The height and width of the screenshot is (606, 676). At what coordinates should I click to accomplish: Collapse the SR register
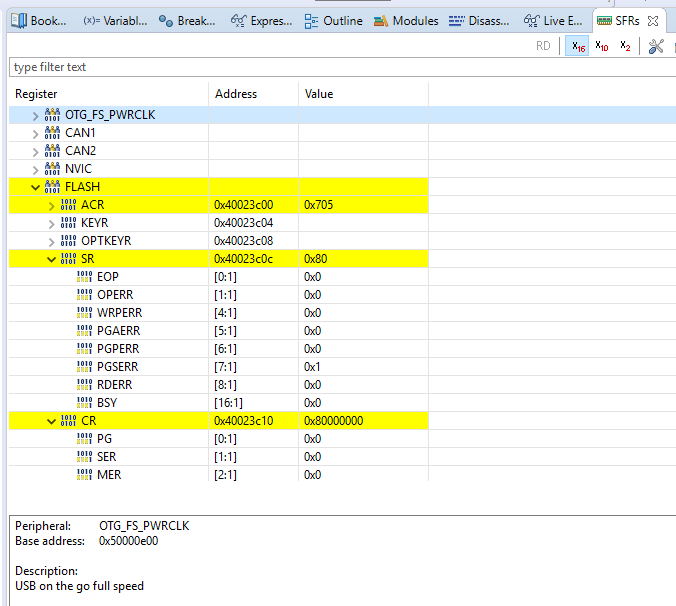51,259
